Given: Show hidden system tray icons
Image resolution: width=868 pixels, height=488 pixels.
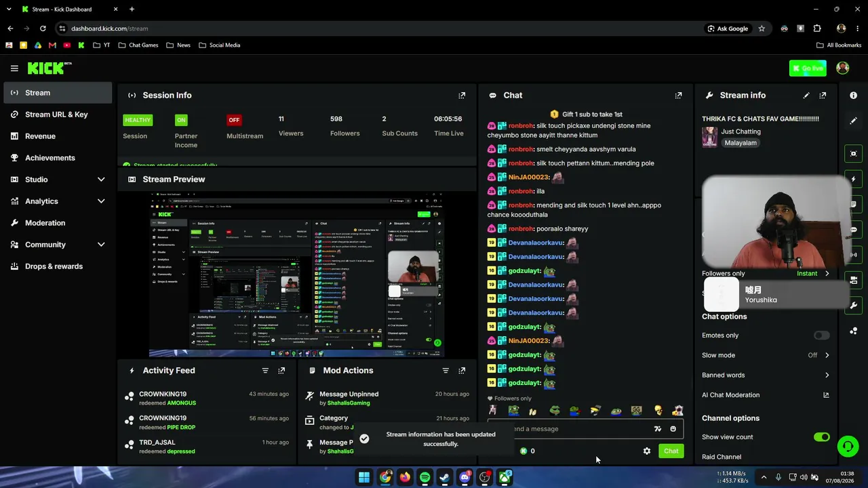Looking at the screenshot, I should [764, 478].
